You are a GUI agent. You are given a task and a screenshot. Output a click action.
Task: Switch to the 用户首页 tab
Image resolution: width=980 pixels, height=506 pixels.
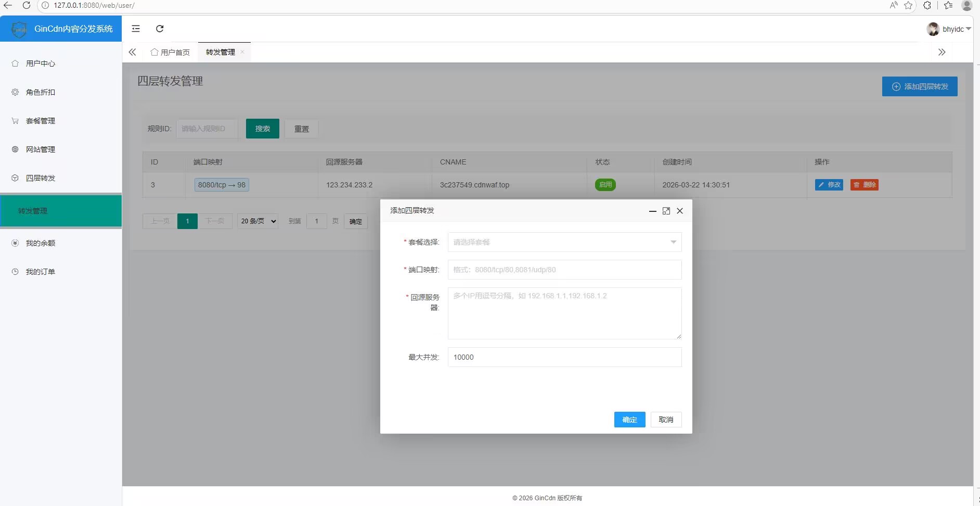[x=171, y=52]
